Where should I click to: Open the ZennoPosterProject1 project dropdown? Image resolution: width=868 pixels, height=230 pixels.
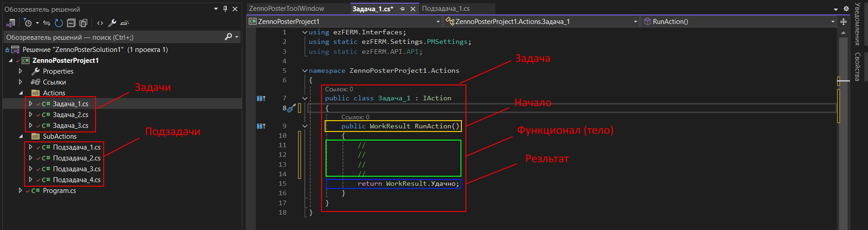[437, 22]
